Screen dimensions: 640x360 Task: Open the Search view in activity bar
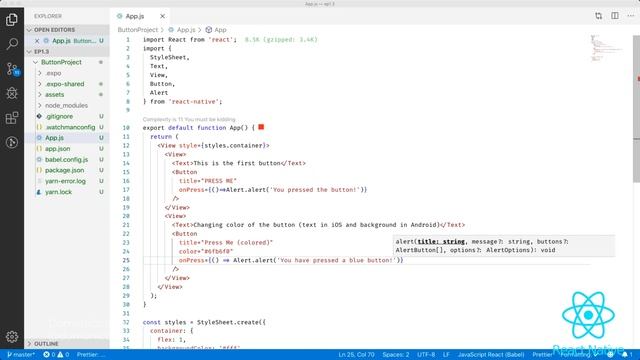coord(12,44)
